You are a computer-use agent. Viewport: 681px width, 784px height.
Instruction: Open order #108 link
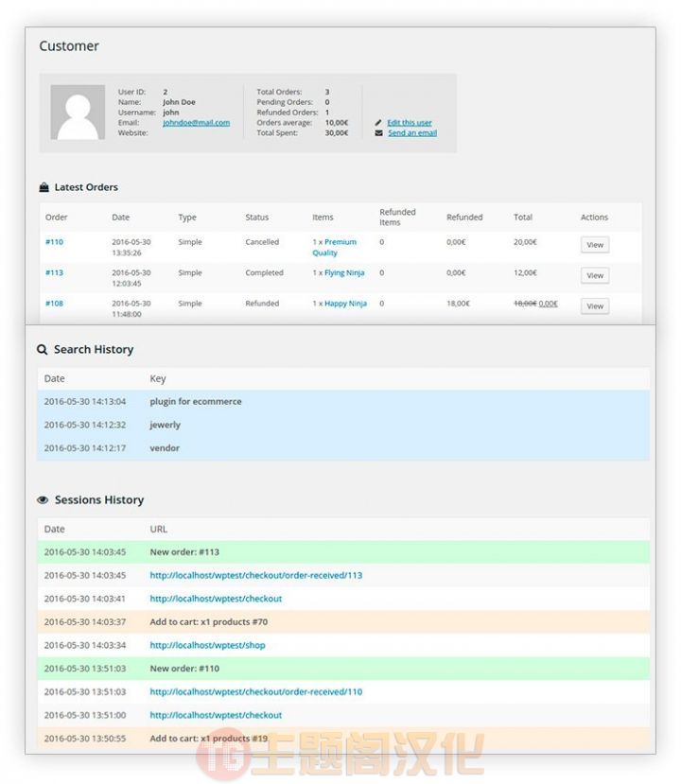[54, 304]
